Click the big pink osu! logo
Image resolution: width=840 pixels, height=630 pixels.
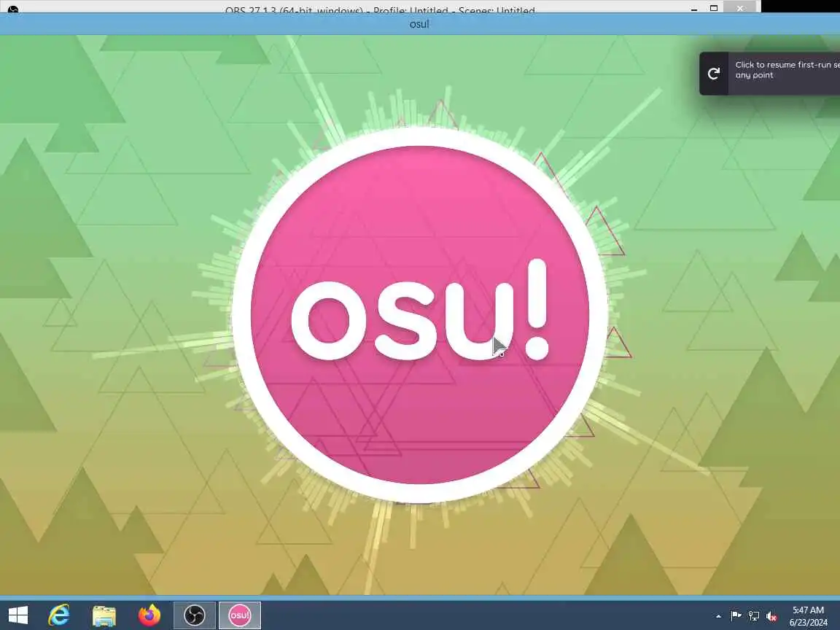[420, 315]
